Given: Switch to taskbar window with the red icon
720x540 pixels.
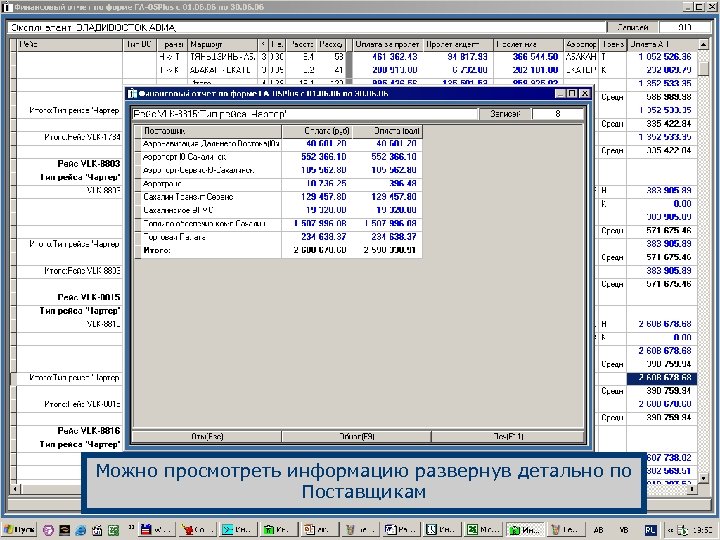Looking at the screenshot, I should [x=197, y=529].
